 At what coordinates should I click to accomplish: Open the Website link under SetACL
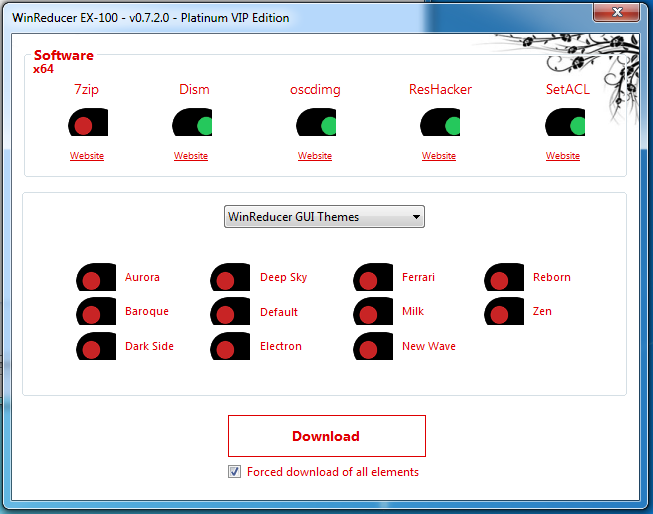pos(563,156)
